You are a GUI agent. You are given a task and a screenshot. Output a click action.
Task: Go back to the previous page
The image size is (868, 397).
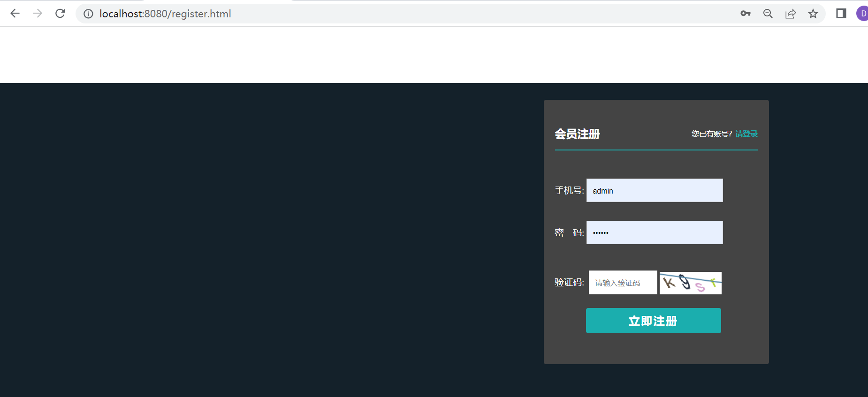click(x=15, y=14)
